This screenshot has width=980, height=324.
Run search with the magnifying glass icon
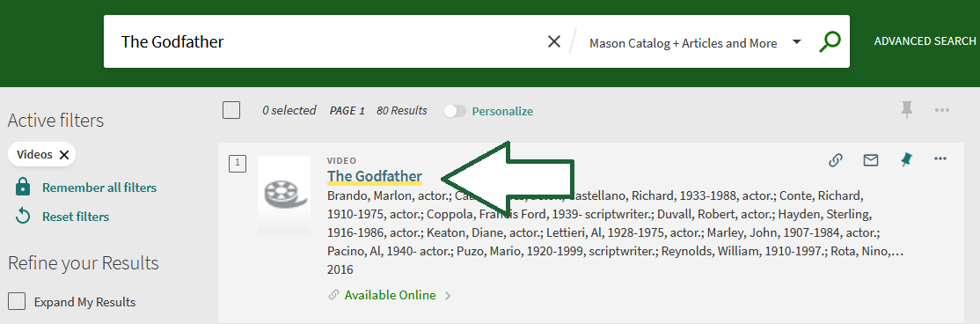tap(830, 42)
